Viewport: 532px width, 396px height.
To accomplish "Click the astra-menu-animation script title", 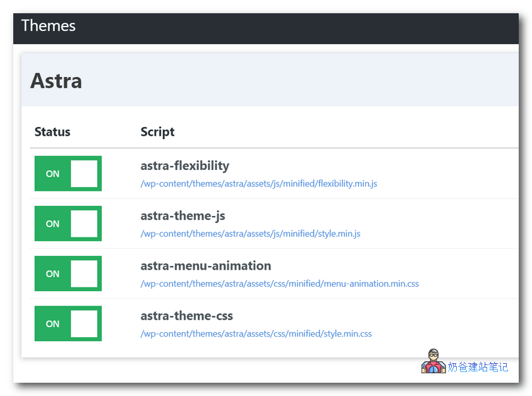I will click(205, 265).
